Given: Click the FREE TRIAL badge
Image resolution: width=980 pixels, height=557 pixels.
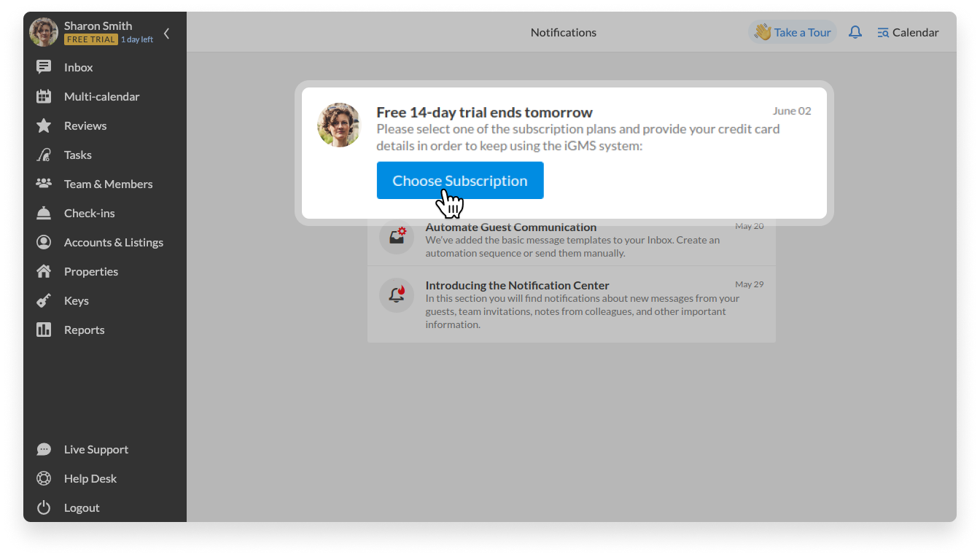Looking at the screenshot, I should tap(91, 39).
